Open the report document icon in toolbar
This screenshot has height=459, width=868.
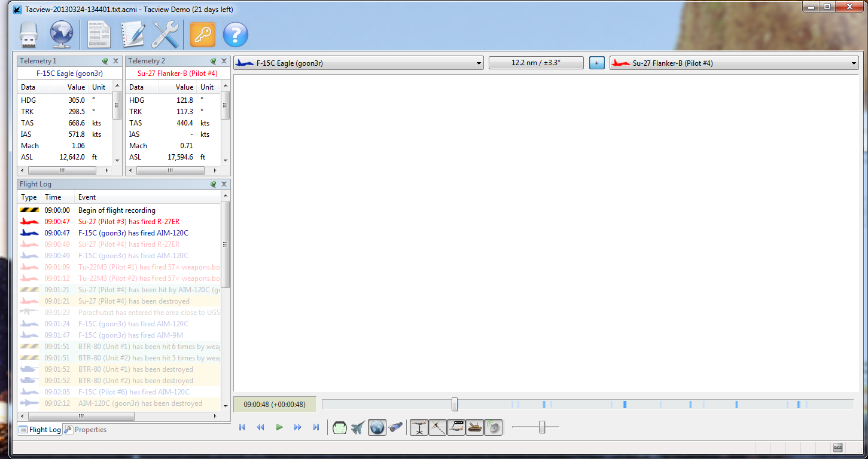pyautogui.click(x=100, y=35)
